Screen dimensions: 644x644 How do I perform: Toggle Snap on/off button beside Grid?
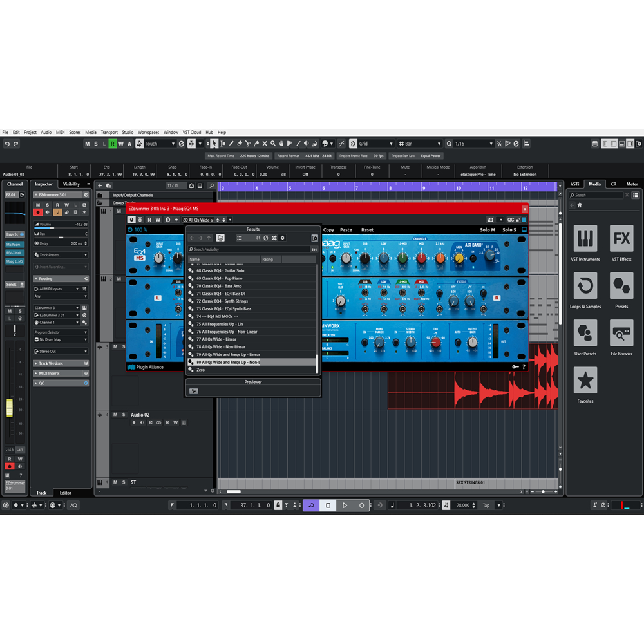pyautogui.click(x=353, y=144)
